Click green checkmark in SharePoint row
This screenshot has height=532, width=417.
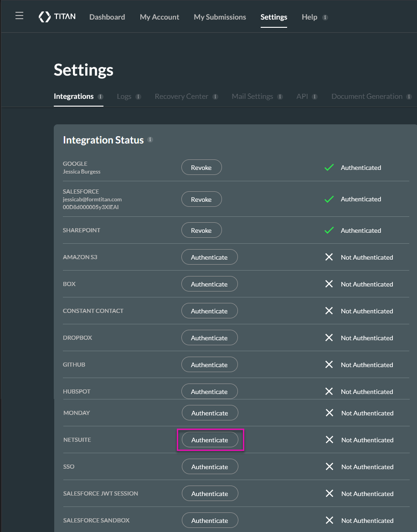329,230
